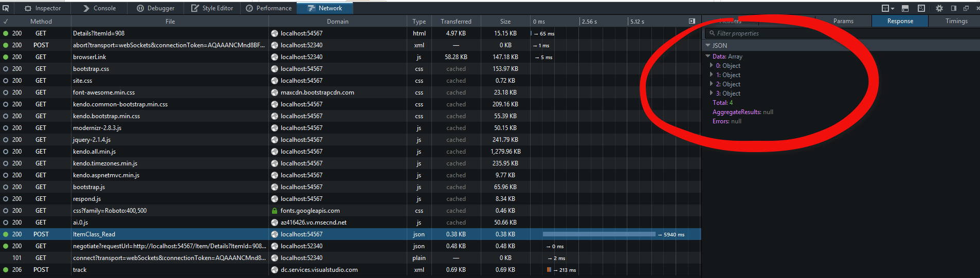Sort requests by Size column
Screen dimensions: 980x278
tap(505, 22)
